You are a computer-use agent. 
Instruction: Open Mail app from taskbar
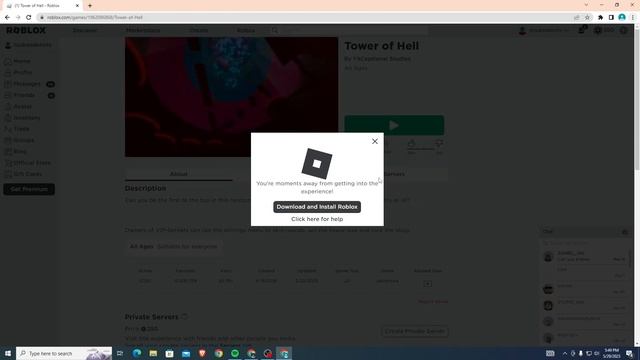click(186, 353)
